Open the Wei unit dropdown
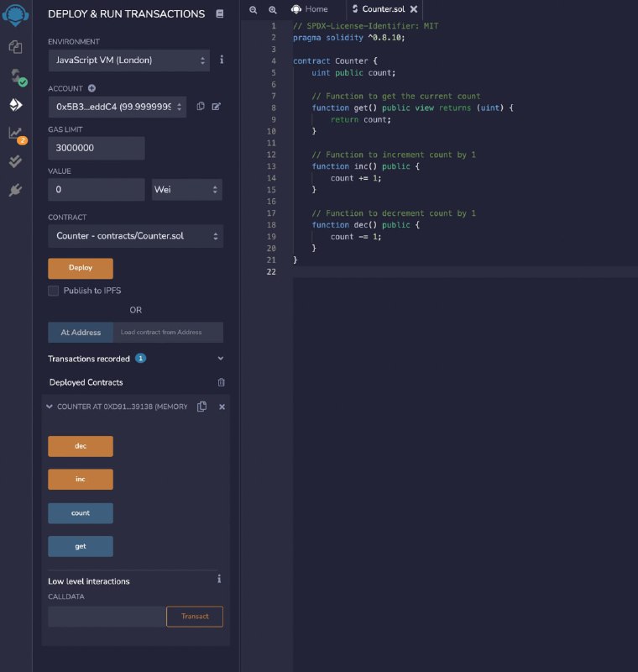Image resolution: width=638 pixels, height=672 pixels. coord(186,190)
